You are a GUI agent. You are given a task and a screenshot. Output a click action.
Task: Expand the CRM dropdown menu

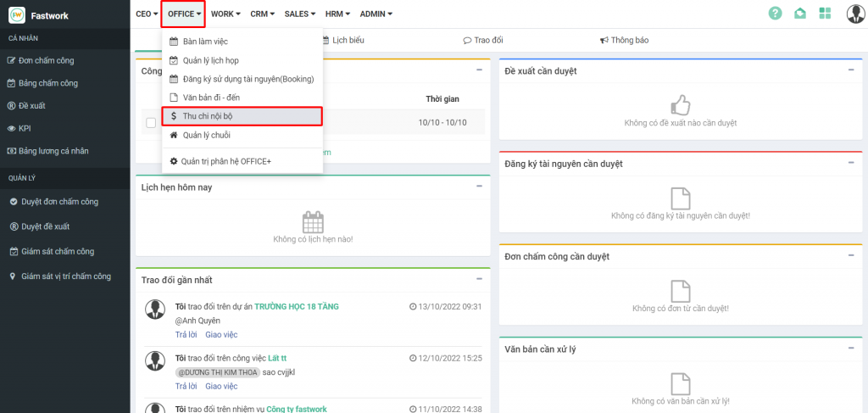pos(259,14)
